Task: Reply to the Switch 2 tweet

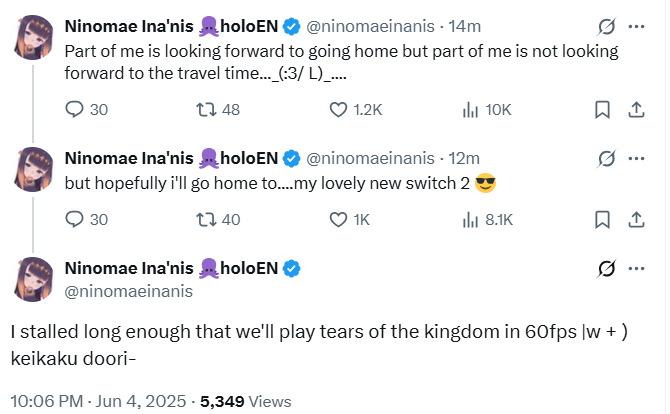Action: point(75,219)
